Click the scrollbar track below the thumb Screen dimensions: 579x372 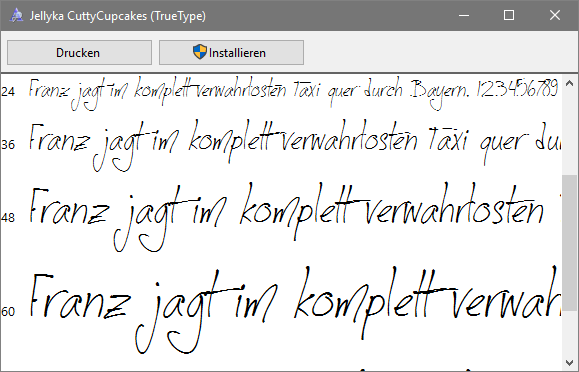570,333
